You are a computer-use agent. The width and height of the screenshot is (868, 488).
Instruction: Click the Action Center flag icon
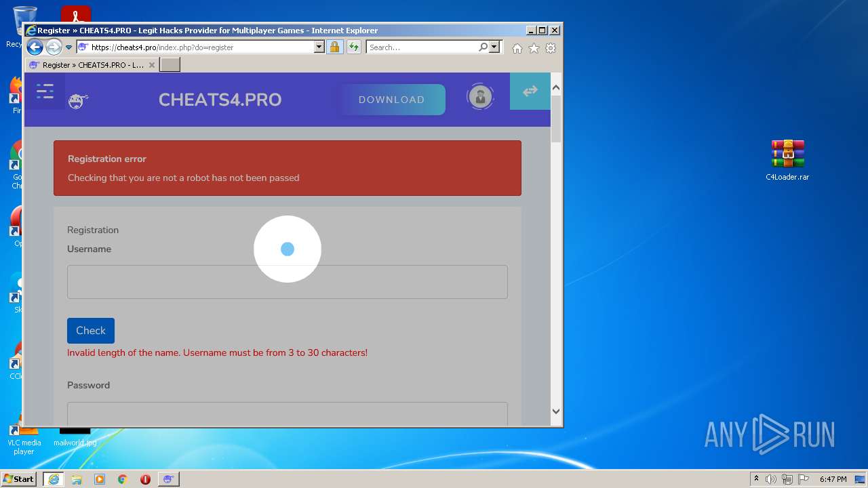point(804,479)
